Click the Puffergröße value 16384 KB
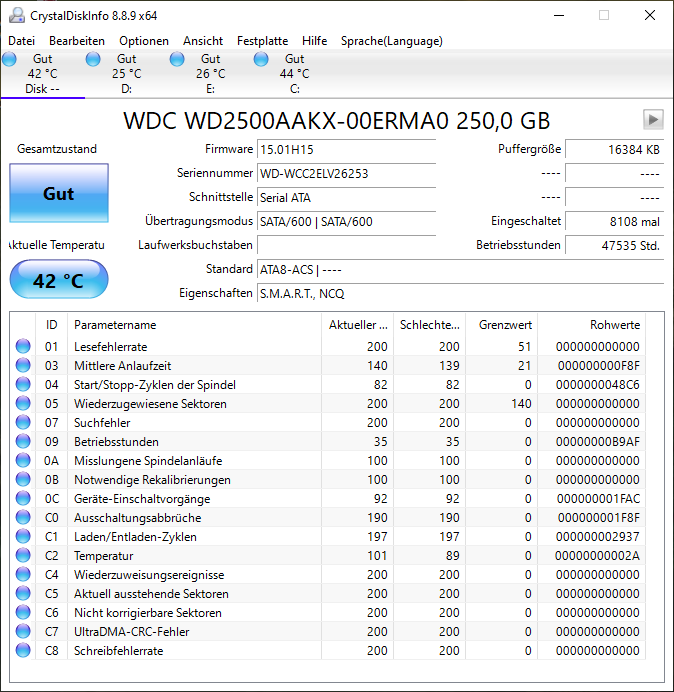 point(614,150)
